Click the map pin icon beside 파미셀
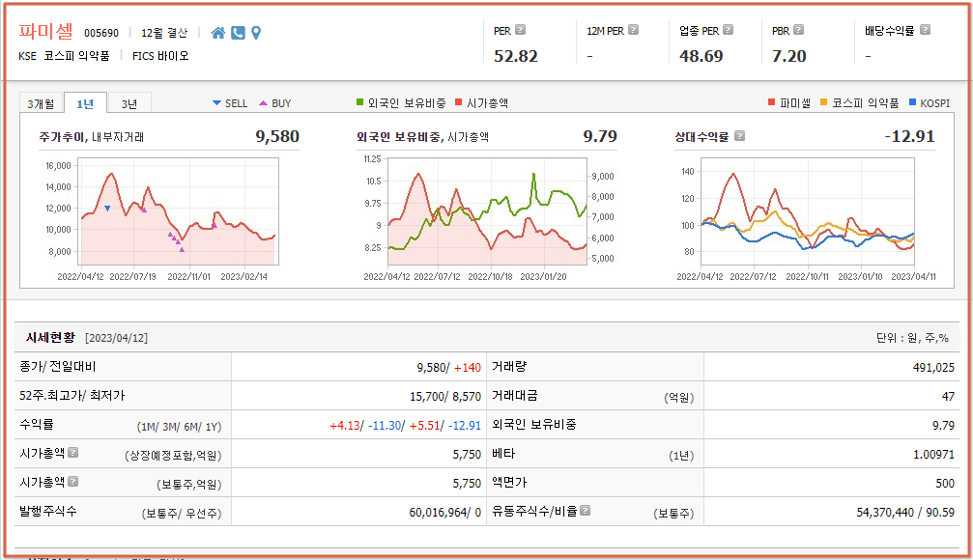 click(x=254, y=31)
